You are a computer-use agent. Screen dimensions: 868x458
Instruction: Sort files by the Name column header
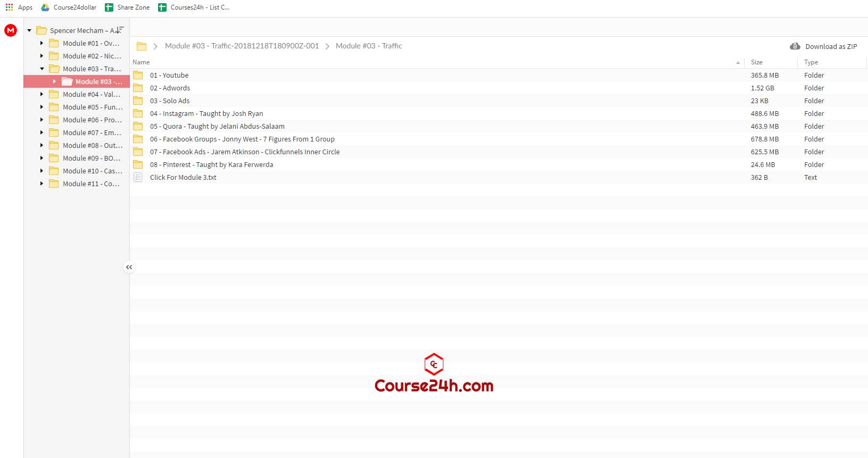(141, 62)
